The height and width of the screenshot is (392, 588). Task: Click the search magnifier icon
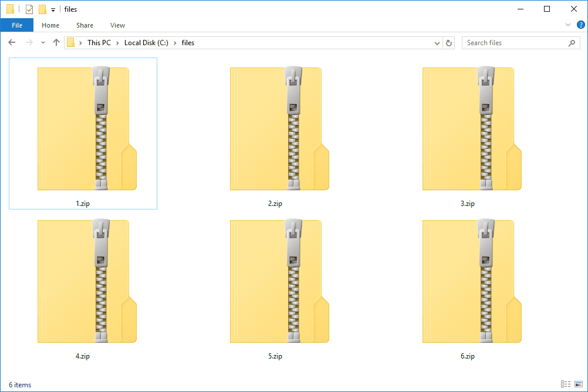click(572, 43)
